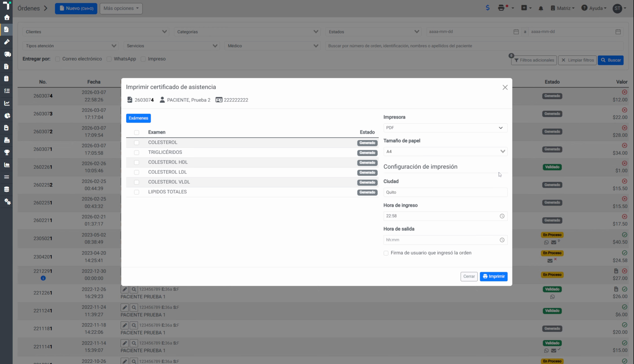Click magnifier icon for order 2211241
The width and height of the screenshot is (634, 364).
pyautogui.click(x=134, y=307)
